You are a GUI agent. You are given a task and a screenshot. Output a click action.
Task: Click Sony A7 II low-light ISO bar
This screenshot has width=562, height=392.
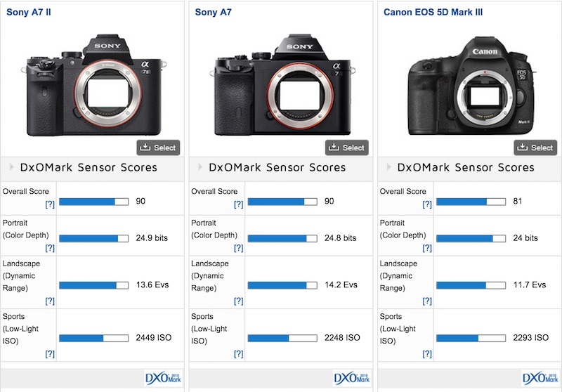pyautogui.click(x=94, y=338)
